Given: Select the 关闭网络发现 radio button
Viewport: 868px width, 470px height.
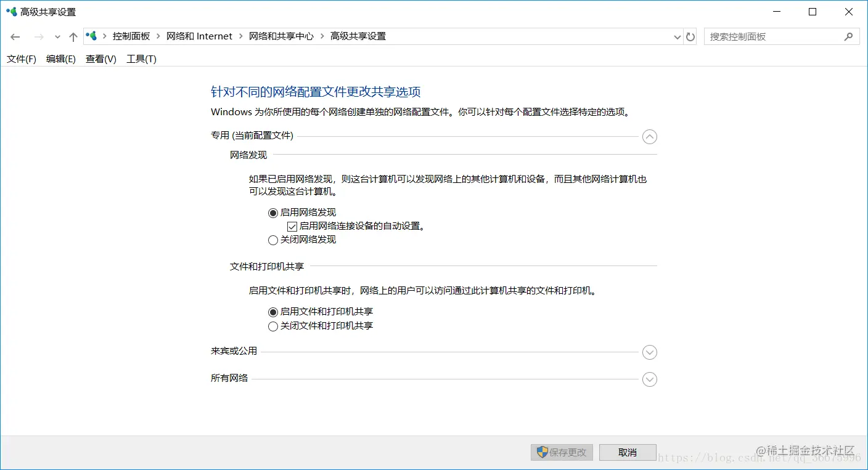Looking at the screenshot, I should point(272,240).
